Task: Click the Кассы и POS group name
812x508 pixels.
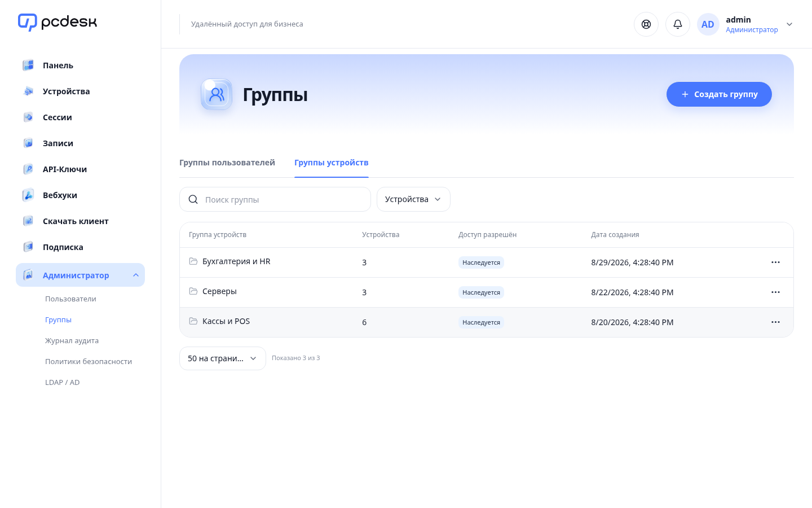Action: tap(226, 321)
